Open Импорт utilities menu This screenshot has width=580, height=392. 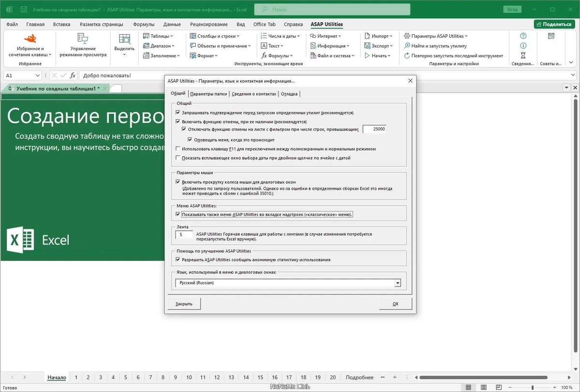pyautogui.click(x=378, y=36)
